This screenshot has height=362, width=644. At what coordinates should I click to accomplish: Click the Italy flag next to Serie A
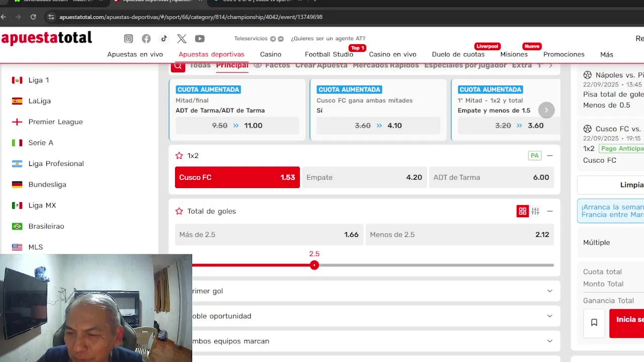point(17,143)
